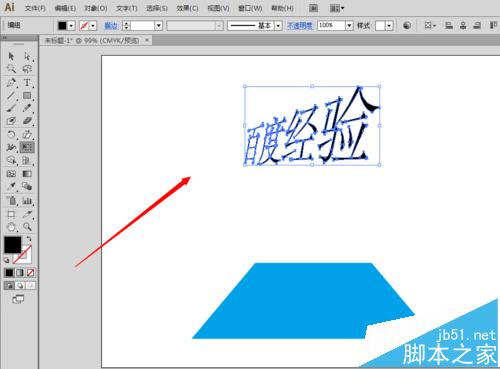Select the Perspective Grid tool
The width and height of the screenshot is (500, 369).
[27, 160]
